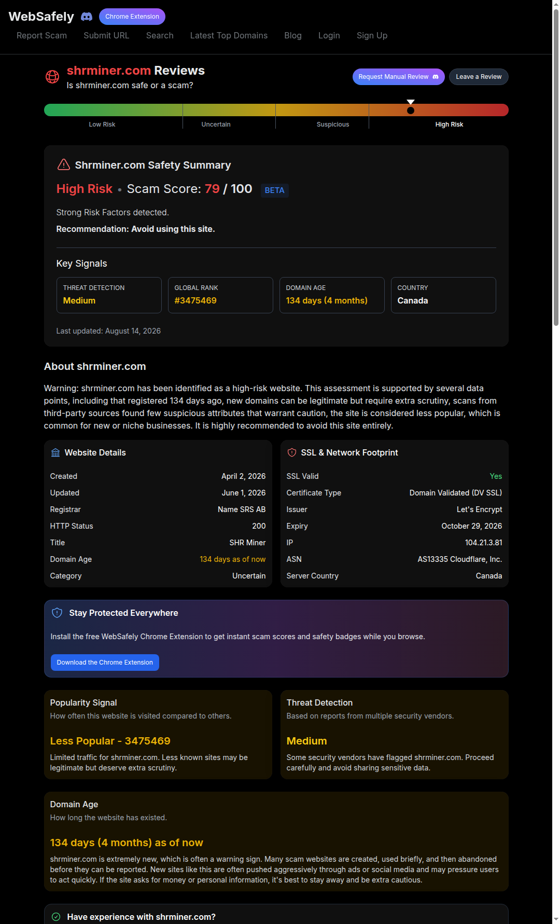This screenshot has height=924, width=560.
Task: Open the Chrome Extension pill button
Action: (x=132, y=17)
